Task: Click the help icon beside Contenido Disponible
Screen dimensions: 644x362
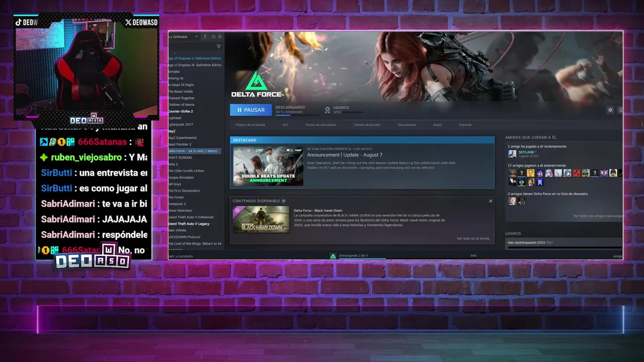Action: tap(284, 201)
